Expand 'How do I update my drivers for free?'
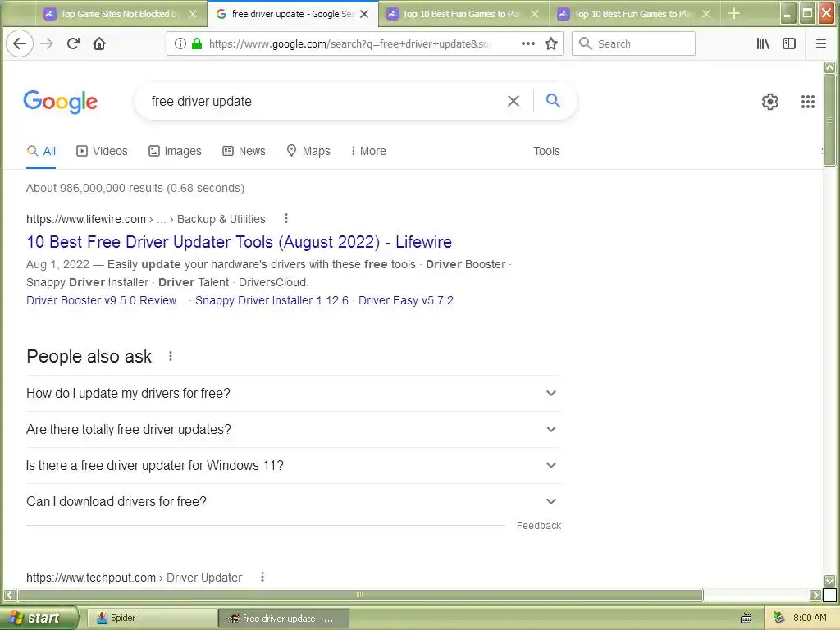 (x=293, y=393)
